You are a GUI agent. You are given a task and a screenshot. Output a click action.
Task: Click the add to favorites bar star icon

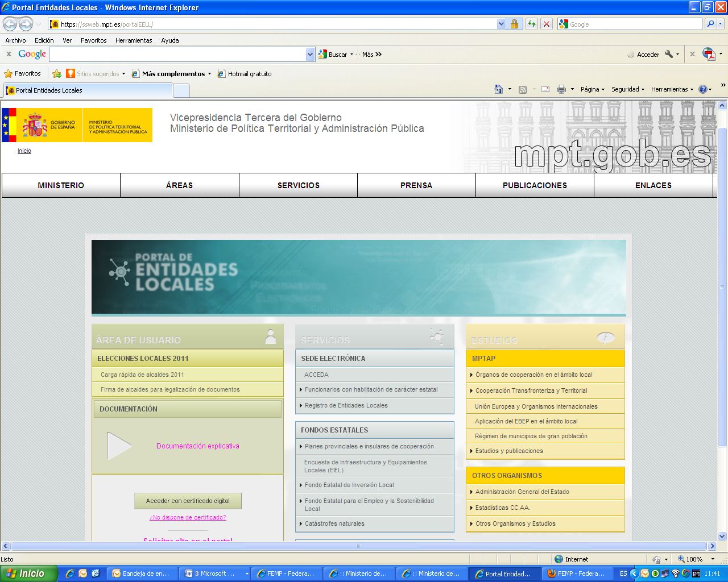pos(57,73)
